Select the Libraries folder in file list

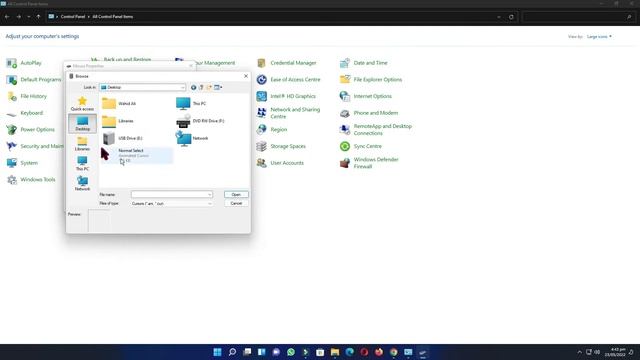[x=118, y=121]
